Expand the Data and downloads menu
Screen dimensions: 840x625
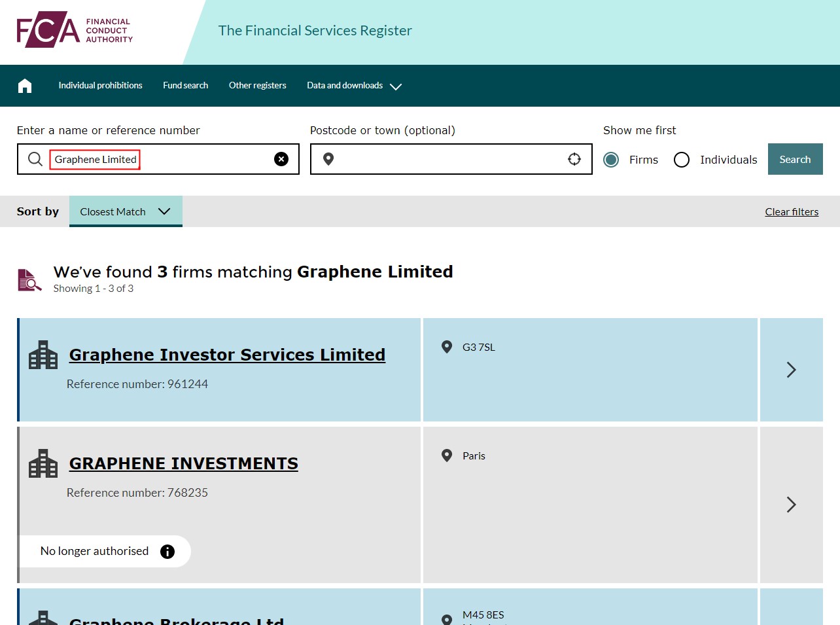point(354,86)
